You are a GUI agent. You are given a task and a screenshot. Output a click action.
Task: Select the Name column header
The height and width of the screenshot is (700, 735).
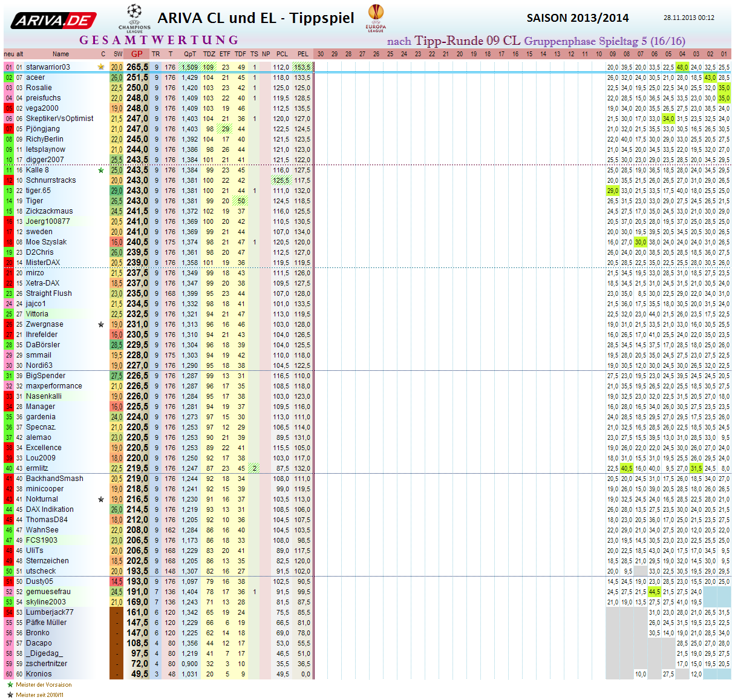point(60,54)
